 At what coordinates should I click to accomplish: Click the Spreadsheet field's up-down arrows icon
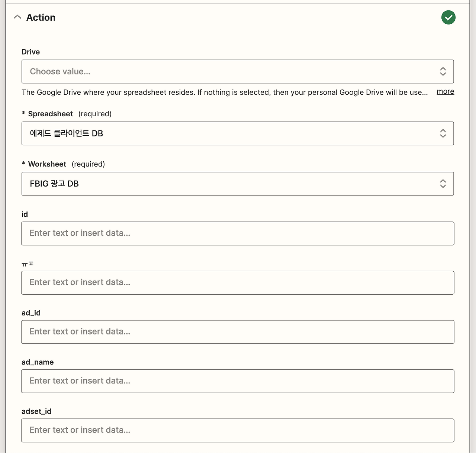tap(443, 133)
